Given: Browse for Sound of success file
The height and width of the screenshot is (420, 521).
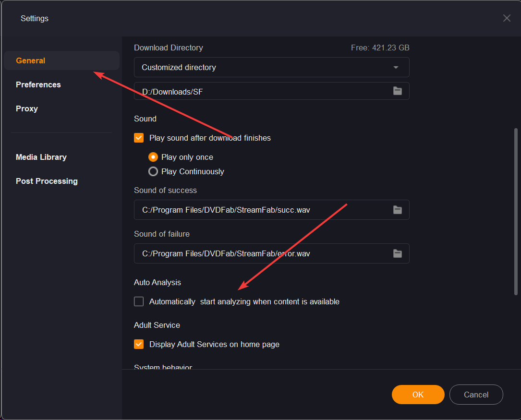Looking at the screenshot, I should coord(398,209).
